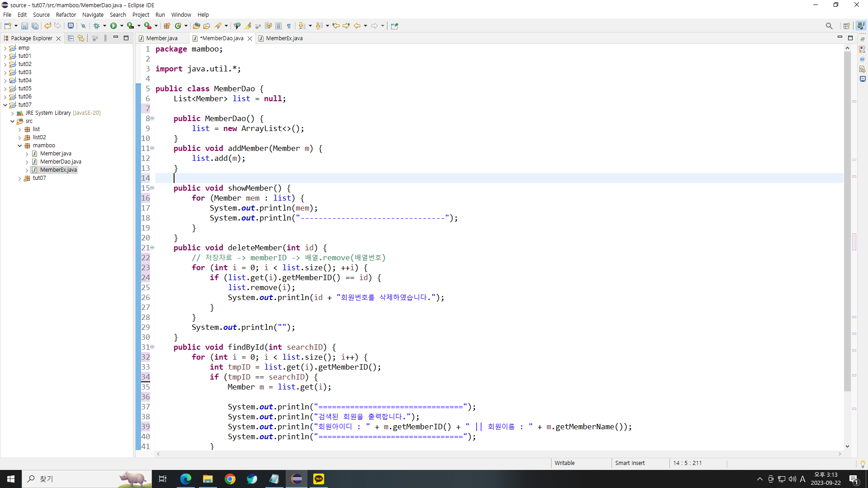Click the Save toolbar icon
The image size is (868, 488).
tap(24, 26)
